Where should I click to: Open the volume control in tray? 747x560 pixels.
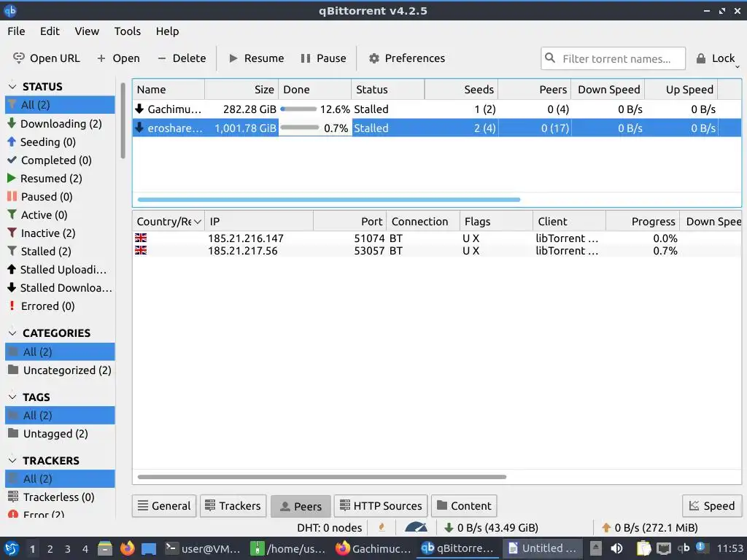(616, 548)
